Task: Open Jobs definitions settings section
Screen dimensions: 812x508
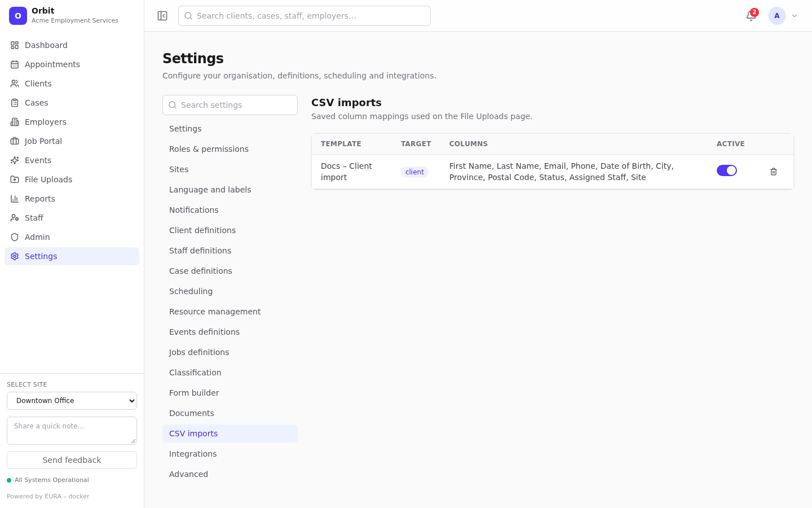Action: tap(230, 352)
